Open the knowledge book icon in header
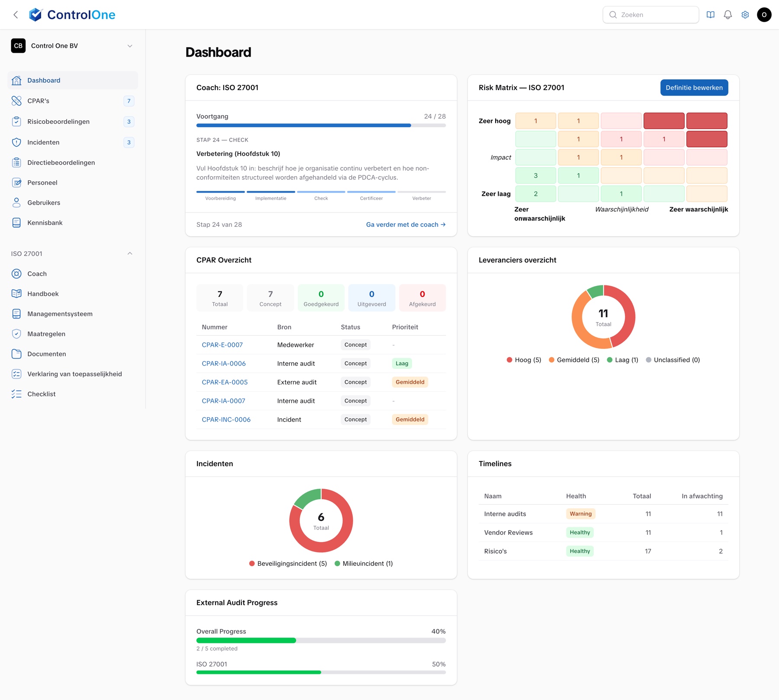Image resolution: width=779 pixels, height=700 pixels. [711, 15]
